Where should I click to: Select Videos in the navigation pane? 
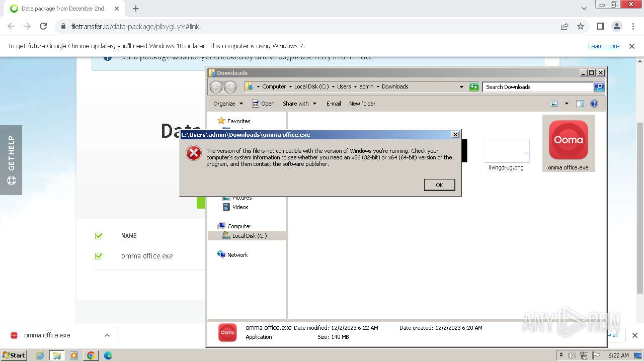pos(240,207)
